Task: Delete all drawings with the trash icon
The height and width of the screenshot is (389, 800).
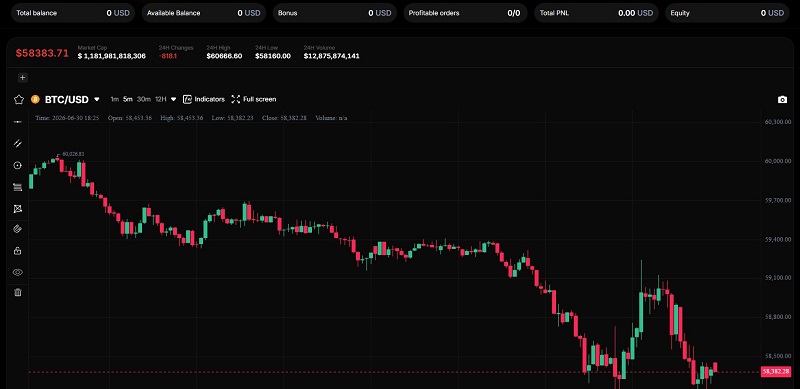Action: (x=18, y=293)
